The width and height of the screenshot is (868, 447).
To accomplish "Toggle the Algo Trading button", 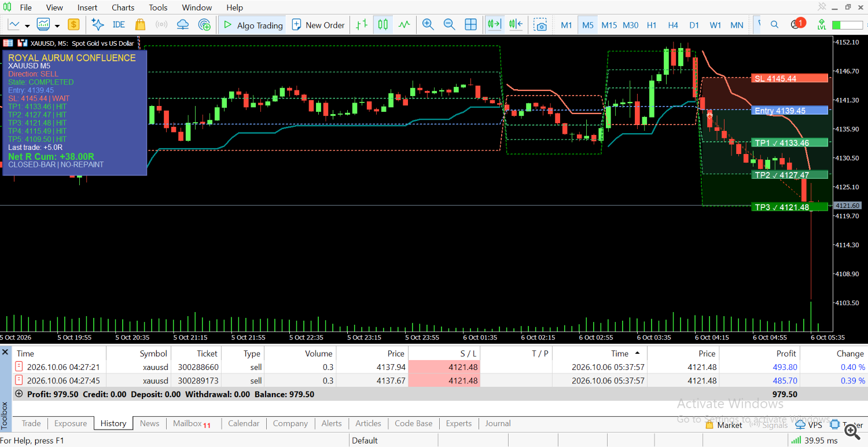I will (x=253, y=25).
